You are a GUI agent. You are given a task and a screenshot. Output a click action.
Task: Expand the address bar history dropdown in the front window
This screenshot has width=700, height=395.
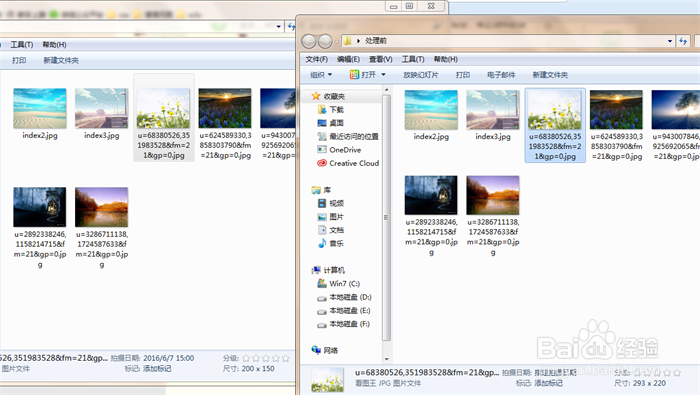[670, 41]
